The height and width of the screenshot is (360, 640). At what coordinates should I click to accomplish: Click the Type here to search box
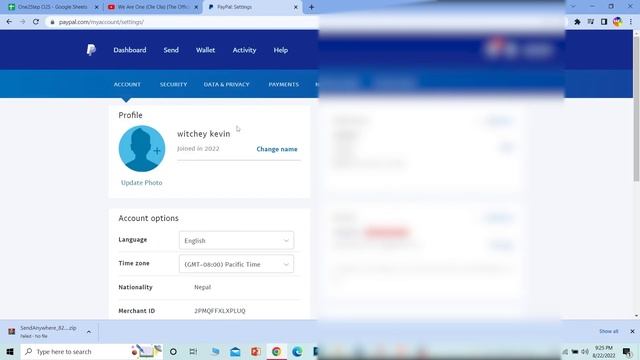[x=91, y=351]
